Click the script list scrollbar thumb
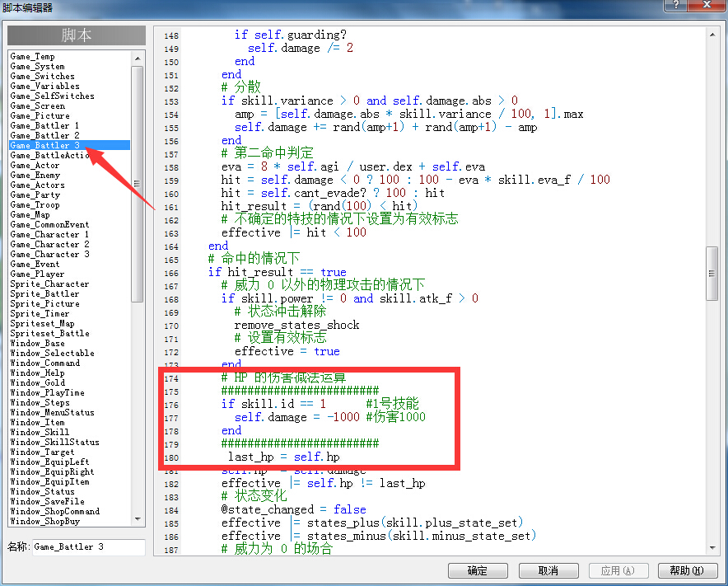The image size is (728, 586). [x=138, y=184]
